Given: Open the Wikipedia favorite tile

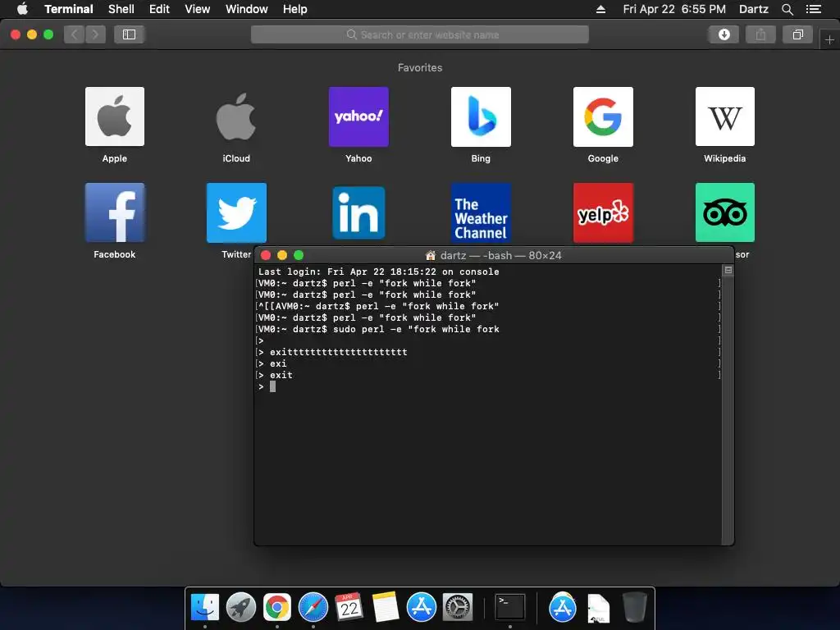Looking at the screenshot, I should point(725,116).
